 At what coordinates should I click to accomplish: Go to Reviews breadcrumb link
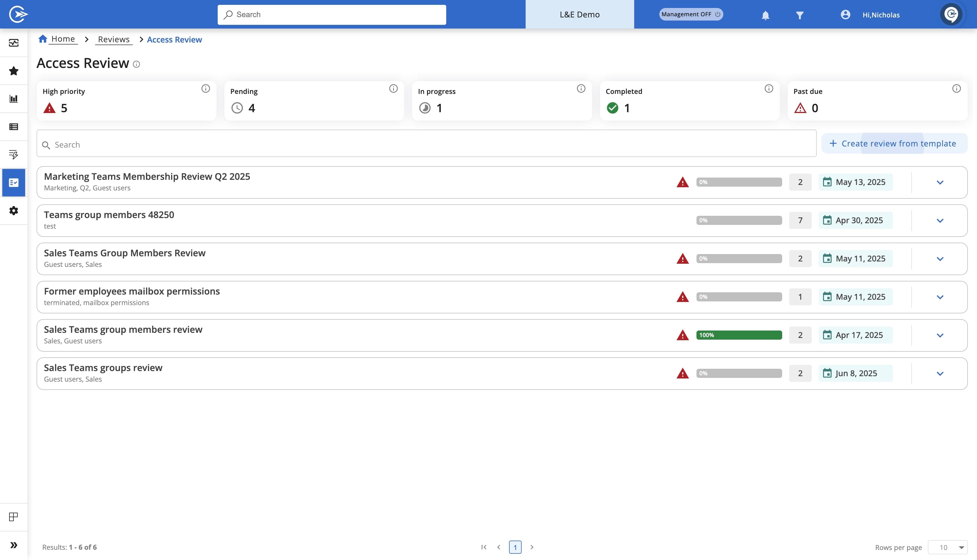(x=114, y=39)
